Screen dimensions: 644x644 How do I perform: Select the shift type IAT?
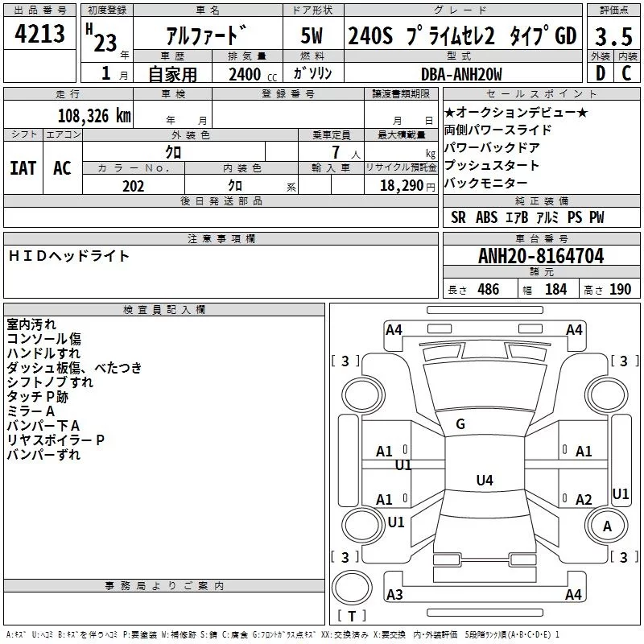pos(23,168)
